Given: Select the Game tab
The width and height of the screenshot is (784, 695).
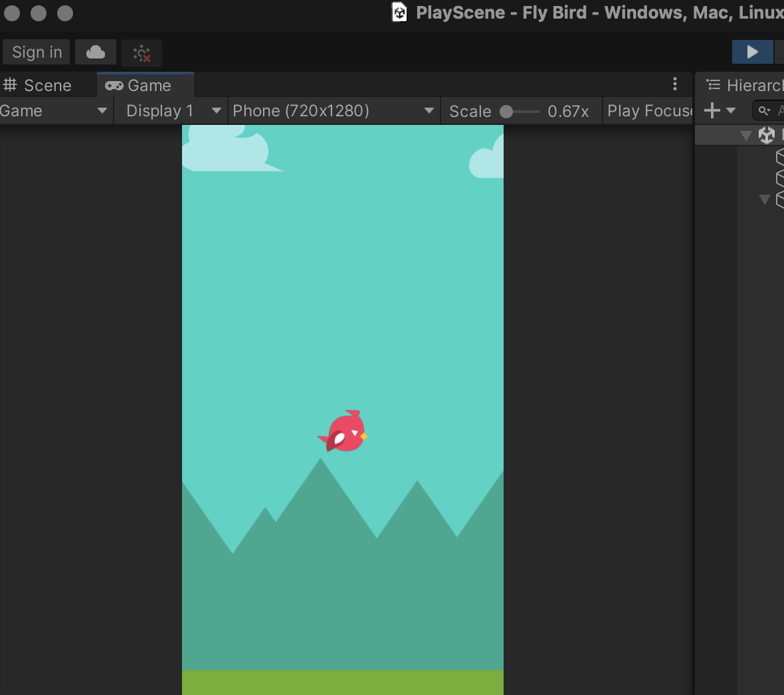Looking at the screenshot, I should pyautogui.click(x=145, y=85).
